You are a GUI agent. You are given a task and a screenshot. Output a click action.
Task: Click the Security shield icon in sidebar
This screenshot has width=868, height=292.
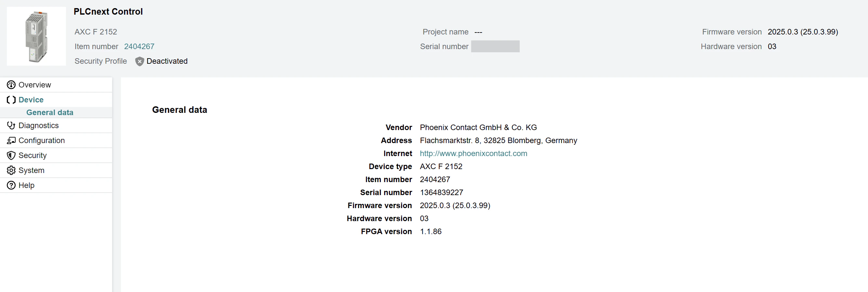(11, 155)
